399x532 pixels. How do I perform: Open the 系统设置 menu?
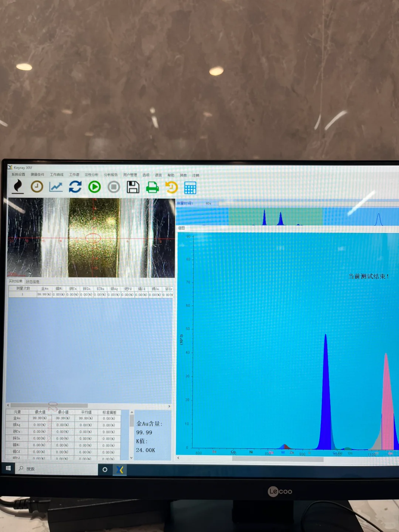18,174
